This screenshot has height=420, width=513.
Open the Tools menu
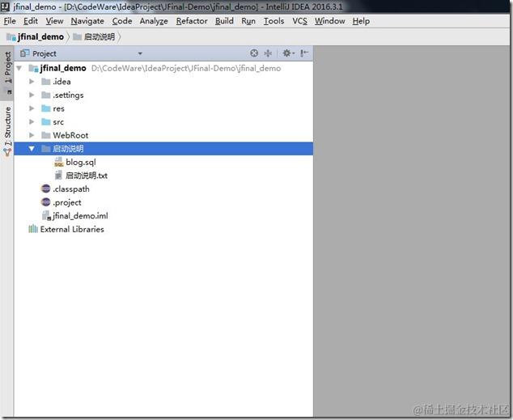pyautogui.click(x=273, y=21)
